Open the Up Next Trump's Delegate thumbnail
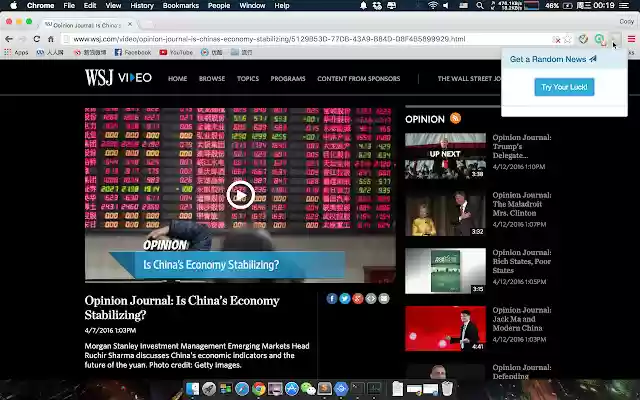 pos(445,156)
